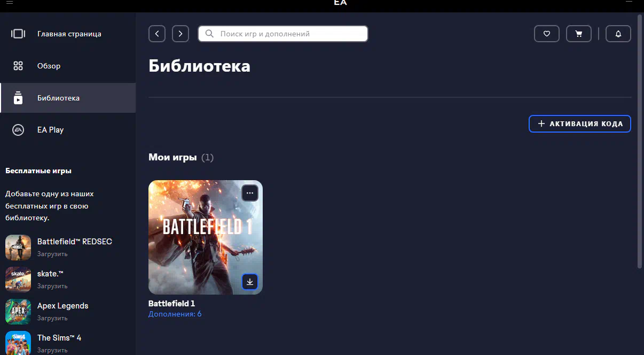Open the shopping cart
The width and height of the screenshot is (644, 355).
point(578,34)
